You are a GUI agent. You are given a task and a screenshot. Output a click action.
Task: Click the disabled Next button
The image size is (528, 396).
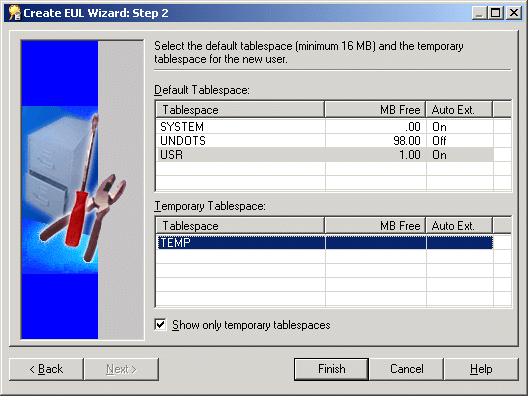click(121, 369)
